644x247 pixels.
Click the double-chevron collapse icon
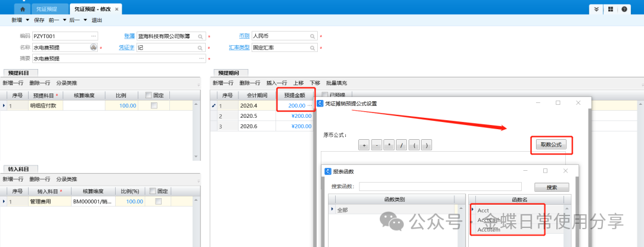click(x=597, y=10)
